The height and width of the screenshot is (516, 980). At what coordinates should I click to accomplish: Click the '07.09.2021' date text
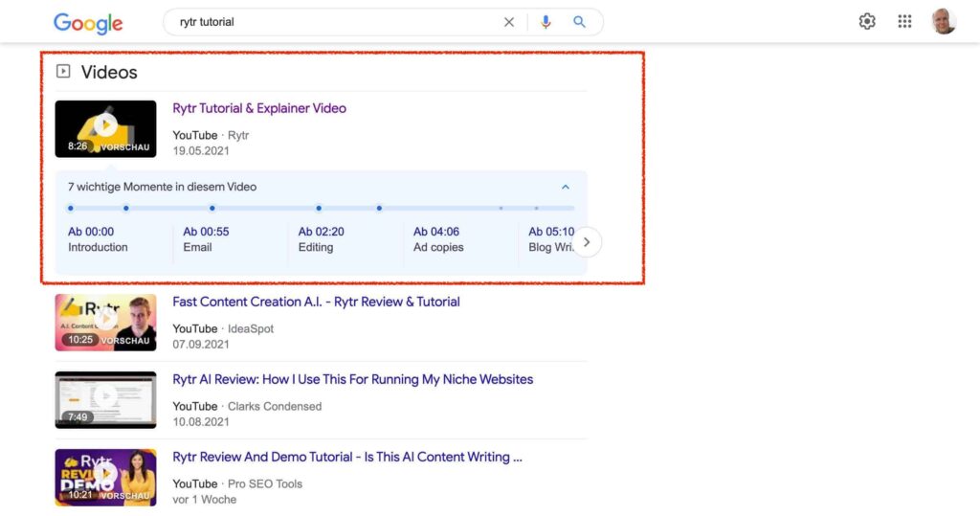[201, 344]
